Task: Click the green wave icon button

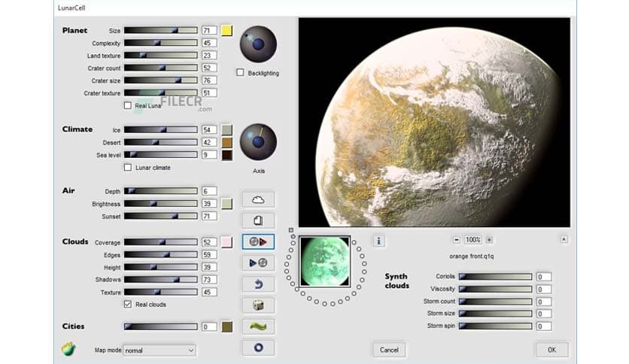Action: tap(258, 326)
